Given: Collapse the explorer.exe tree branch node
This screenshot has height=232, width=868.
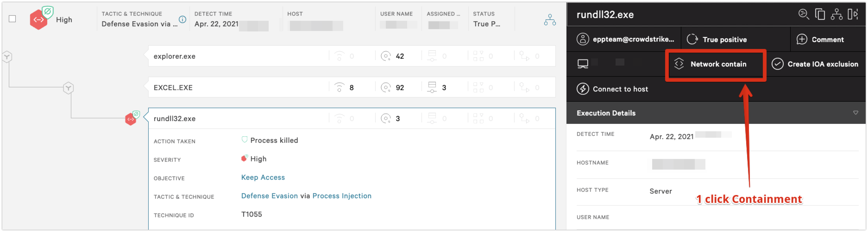Looking at the screenshot, I should (7, 57).
